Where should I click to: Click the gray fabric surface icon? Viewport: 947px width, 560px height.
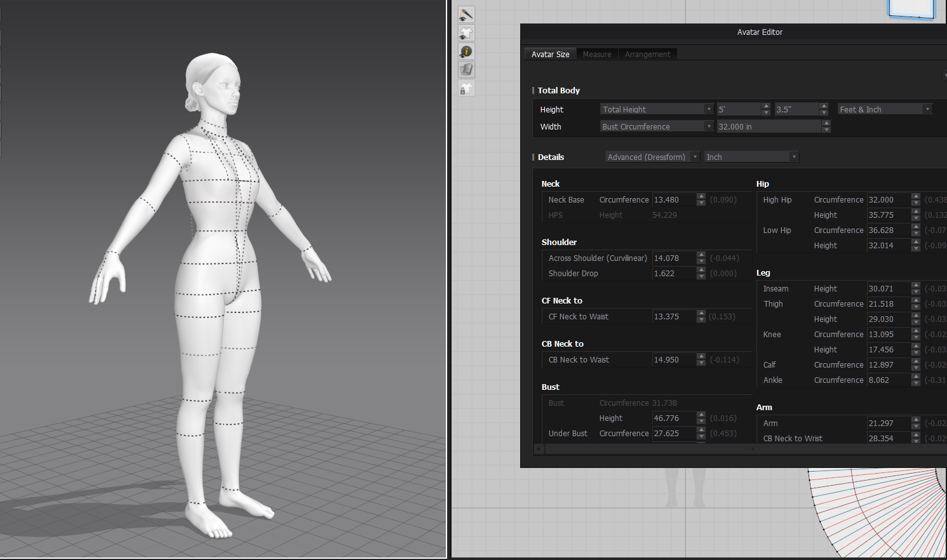tap(466, 70)
